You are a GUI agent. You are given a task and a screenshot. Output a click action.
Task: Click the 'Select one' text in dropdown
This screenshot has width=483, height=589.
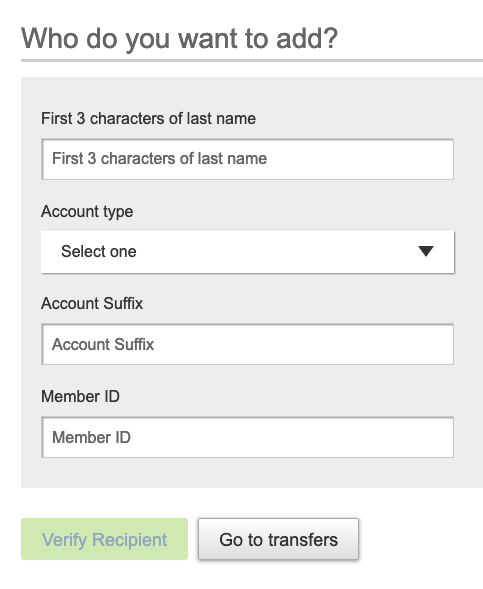(x=99, y=251)
